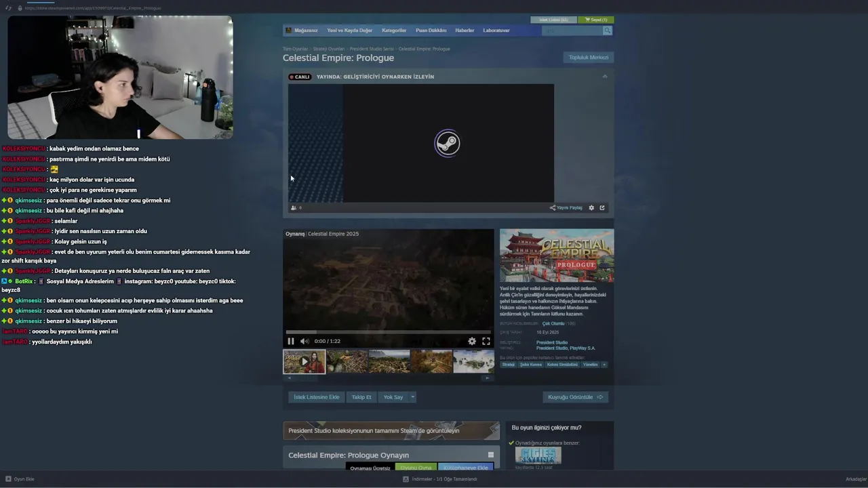868x488 pixels.
Task: Click Kuyruğu Görüntüle button
Action: point(576,397)
